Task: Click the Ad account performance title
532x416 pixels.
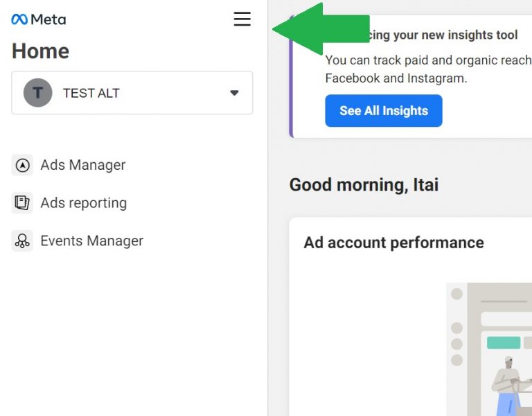Action: tap(393, 243)
